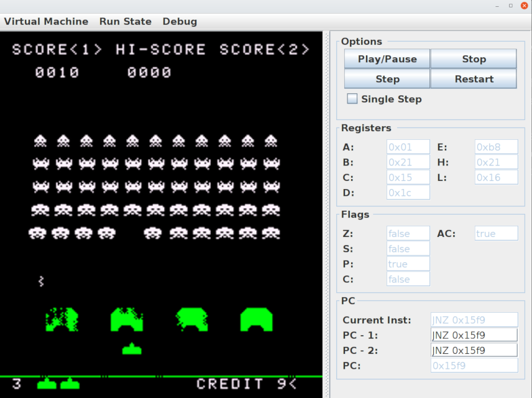The width and height of the screenshot is (532, 398).
Task: Select register D field showing 0x1c
Action: (408, 193)
